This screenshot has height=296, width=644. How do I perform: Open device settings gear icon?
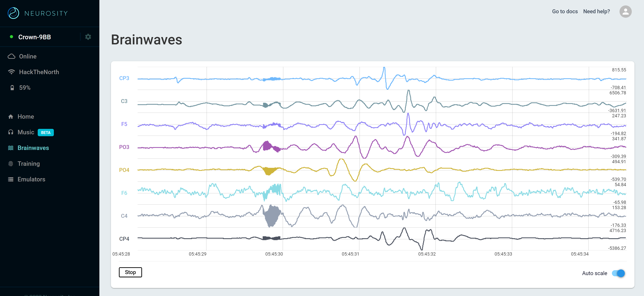click(88, 37)
